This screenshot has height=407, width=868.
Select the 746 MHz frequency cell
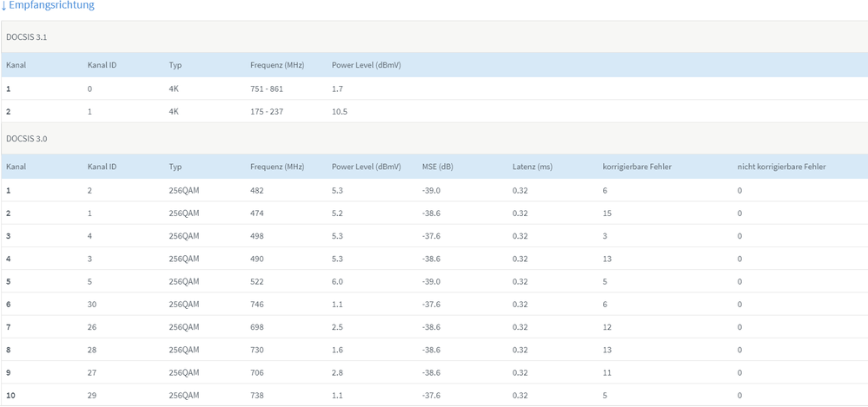(x=257, y=304)
